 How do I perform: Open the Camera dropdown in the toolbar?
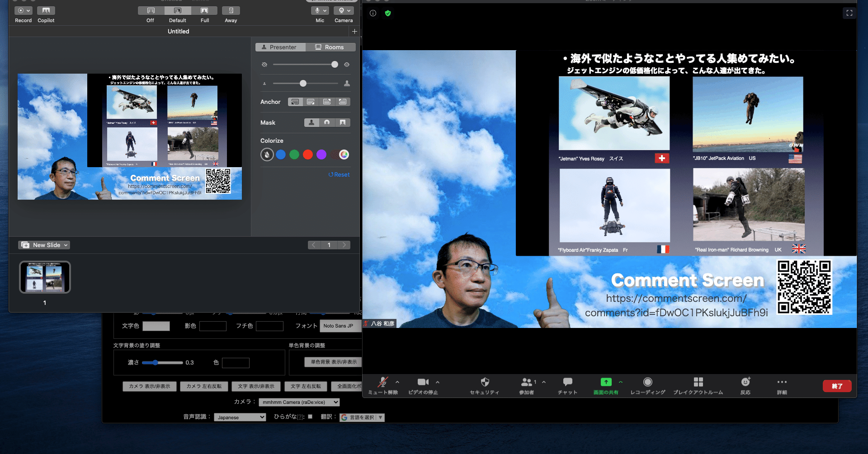[x=344, y=10]
